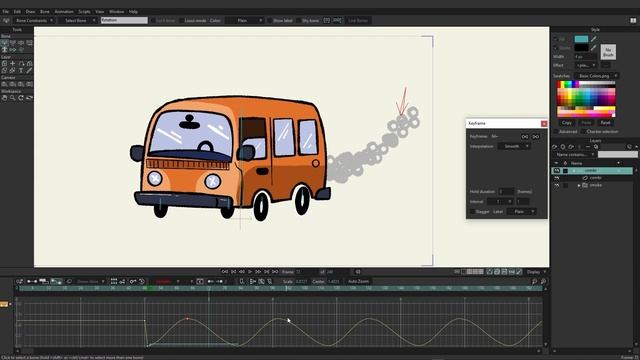Viewport: 640px width, 360px height.
Task: Open the Bone menu
Action: 44,11
